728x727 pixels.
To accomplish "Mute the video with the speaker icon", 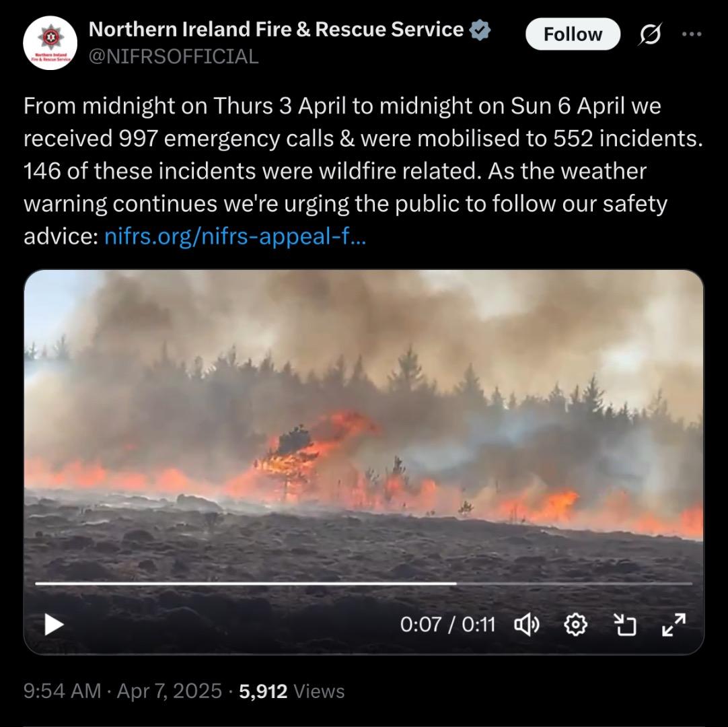I will click(x=527, y=624).
